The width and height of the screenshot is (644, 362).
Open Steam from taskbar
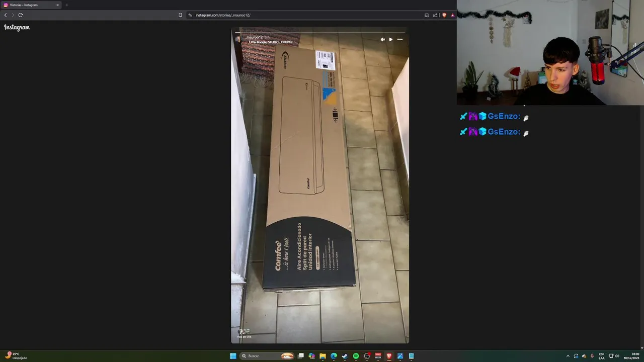click(345, 356)
